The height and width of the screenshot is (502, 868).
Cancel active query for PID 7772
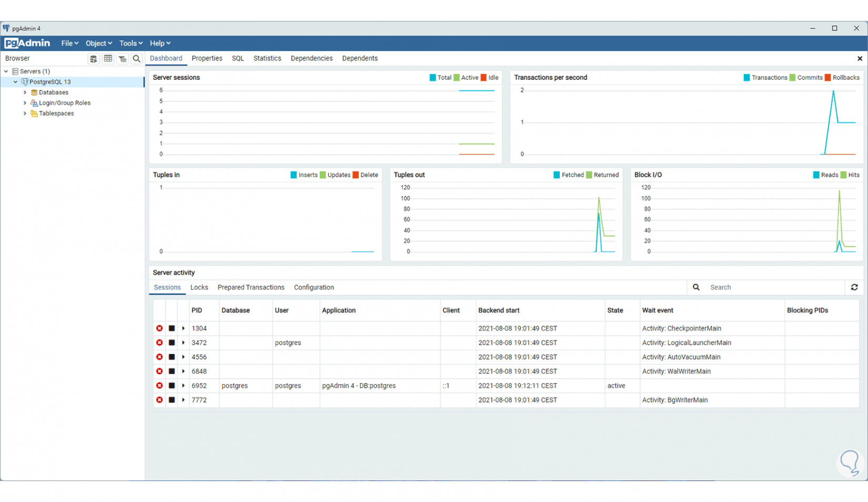(x=171, y=400)
